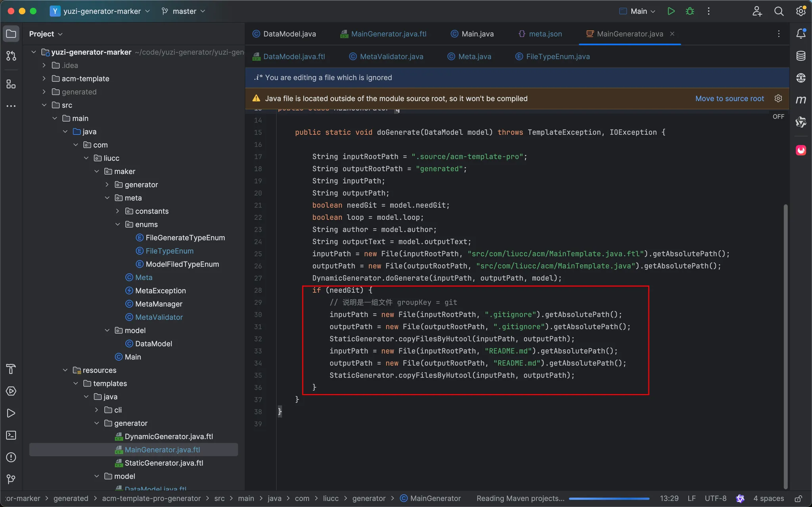Image resolution: width=812 pixels, height=507 pixels.
Task: Click the Reading Maven projects progress bar
Action: (609, 498)
